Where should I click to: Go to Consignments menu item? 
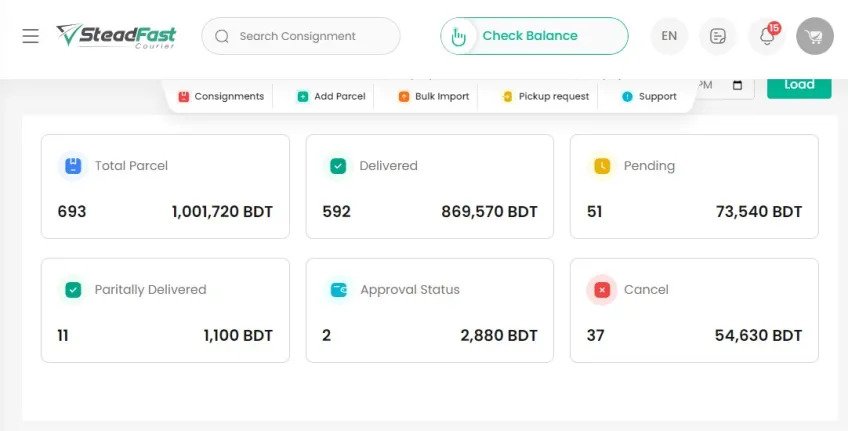pyautogui.click(x=221, y=97)
